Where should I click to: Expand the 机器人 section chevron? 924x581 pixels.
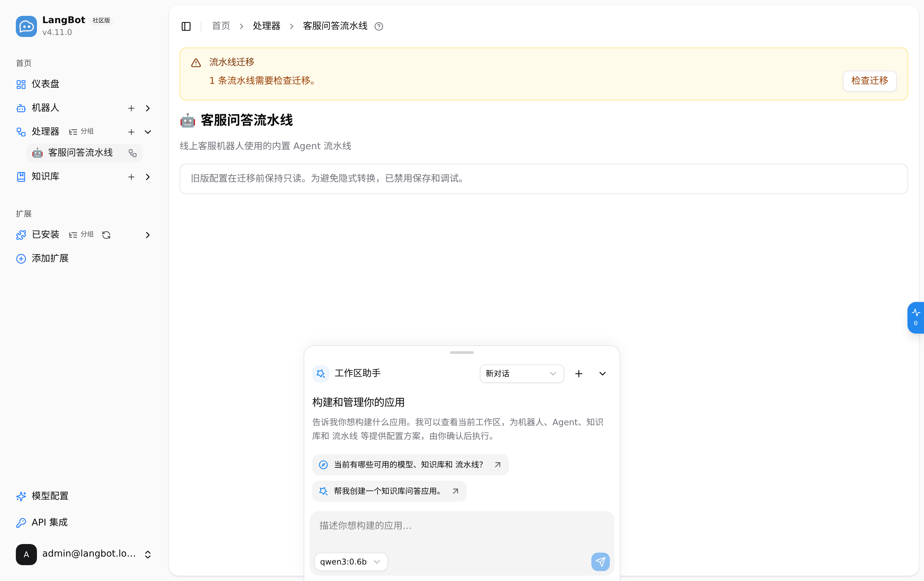148,108
